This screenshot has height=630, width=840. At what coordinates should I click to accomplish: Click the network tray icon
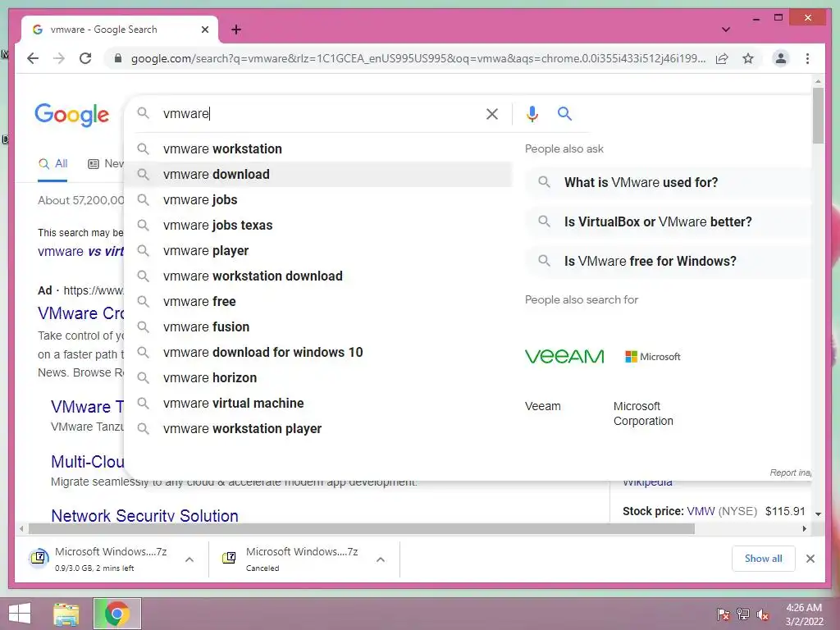coord(743,614)
